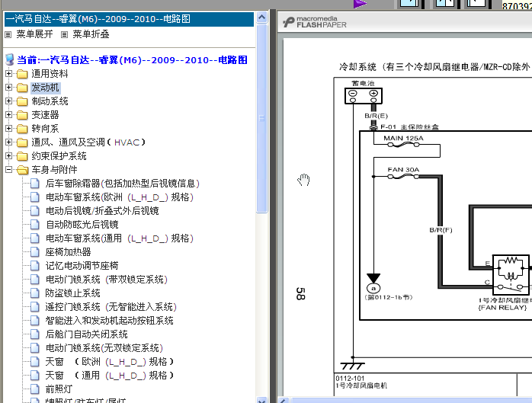This screenshot has height=403, width=532.
Task: Expand the 约束保护系统 folder node
Action: coord(9,155)
